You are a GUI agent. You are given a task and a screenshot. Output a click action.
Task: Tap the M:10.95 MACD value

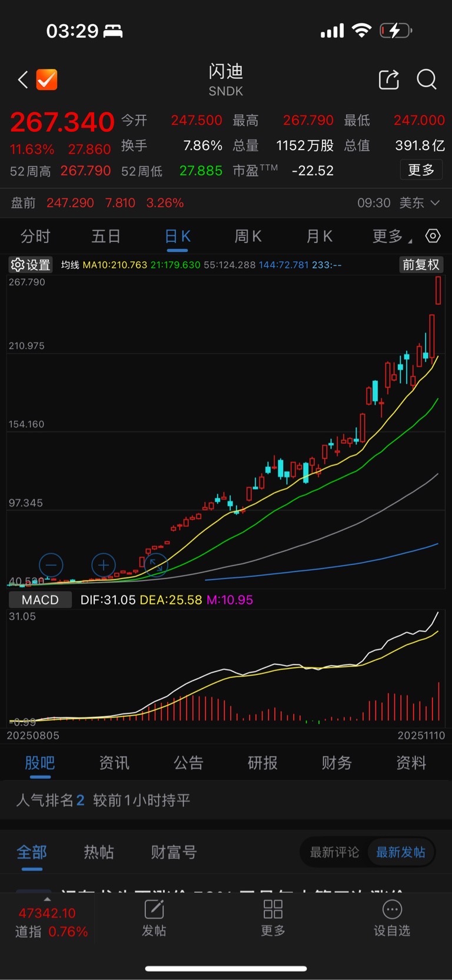click(230, 600)
